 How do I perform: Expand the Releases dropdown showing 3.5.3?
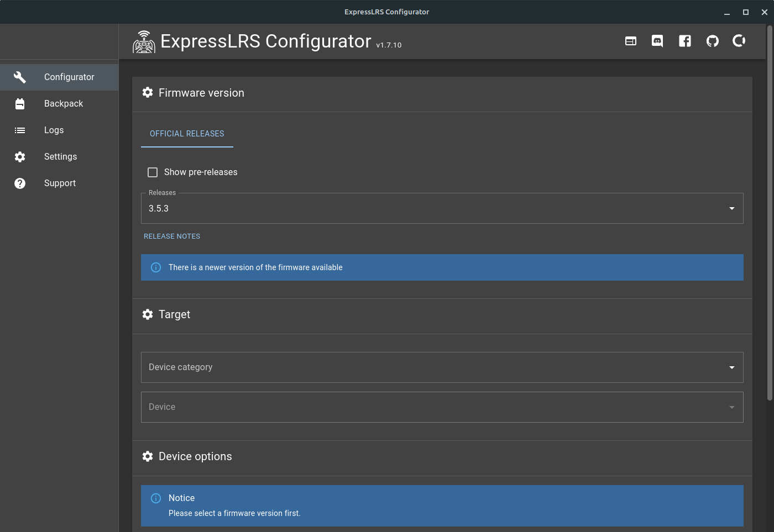click(442, 208)
